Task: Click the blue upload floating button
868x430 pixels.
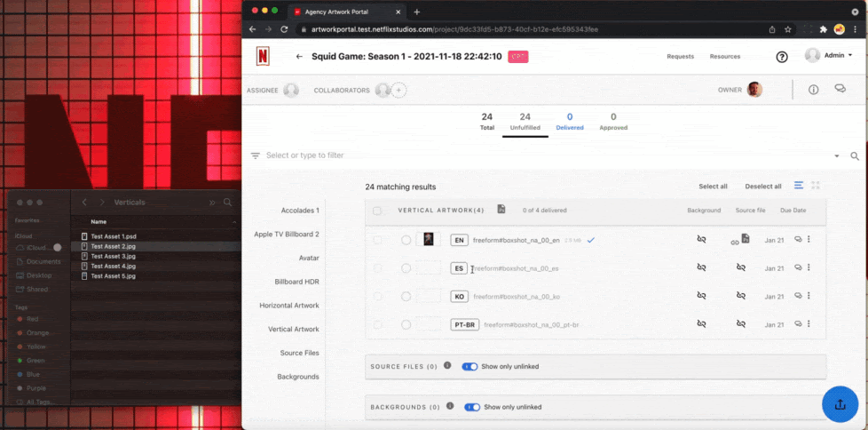Action: [840, 404]
